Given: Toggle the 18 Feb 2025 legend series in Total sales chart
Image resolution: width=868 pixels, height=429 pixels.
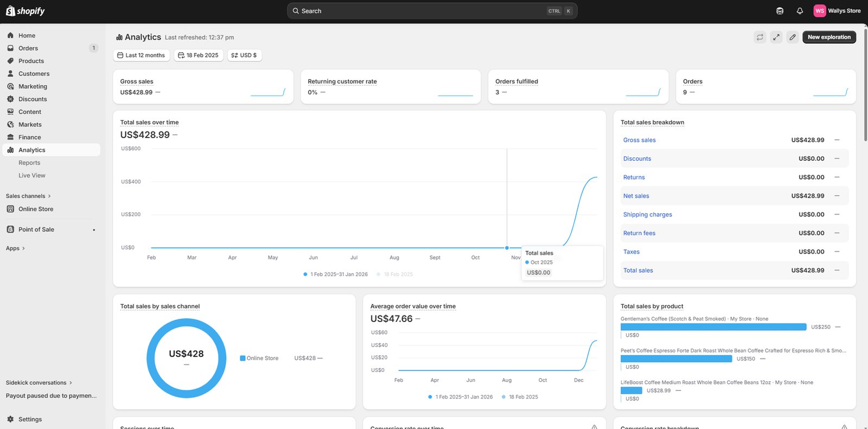Looking at the screenshot, I should point(398,274).
